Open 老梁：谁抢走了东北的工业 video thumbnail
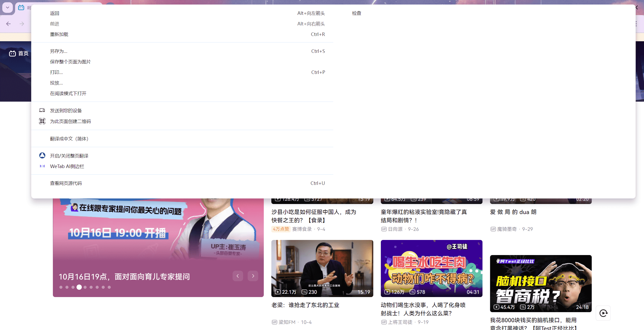Image resolution: width=644 pixels, height=330 pixels. pos(322,268)
